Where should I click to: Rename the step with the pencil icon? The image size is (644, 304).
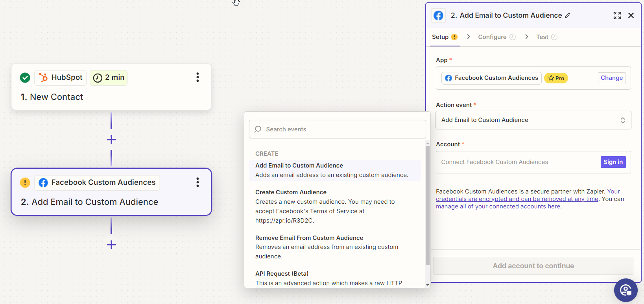(x=568, y=15)
